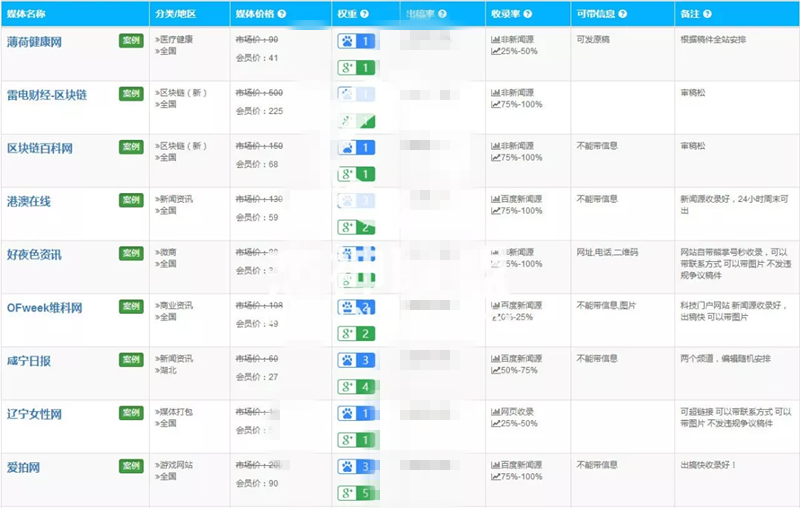Screen dimensions: 800x508
Task: Click Google weight badge in 区块链百科网 row
Action: (356, 174)
